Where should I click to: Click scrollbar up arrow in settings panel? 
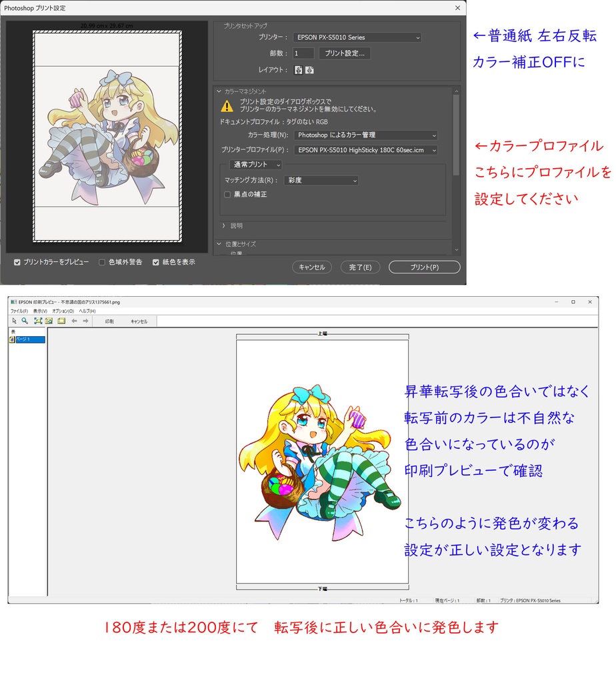(456, 91)
